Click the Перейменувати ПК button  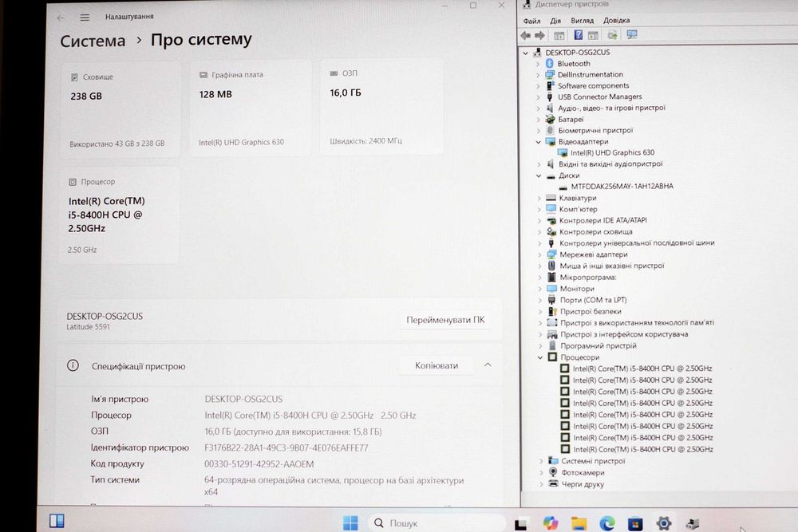tap(445, 320)
